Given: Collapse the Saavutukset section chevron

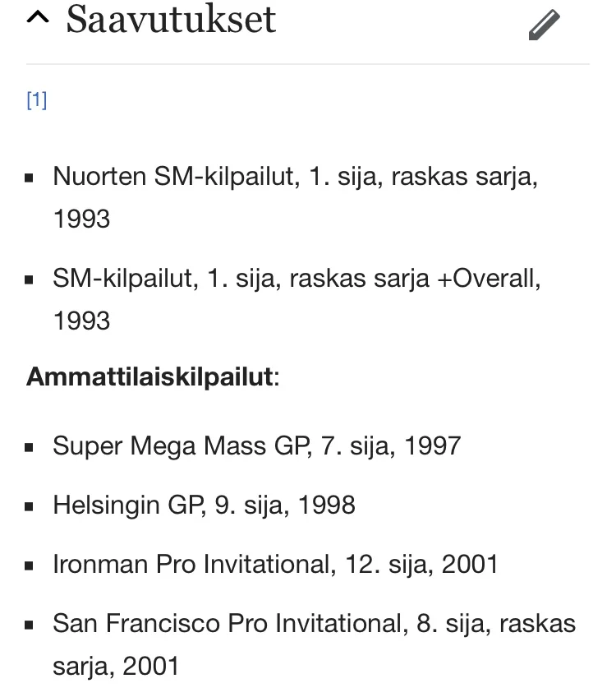Looking at the screenshot, I should point(38,20).
